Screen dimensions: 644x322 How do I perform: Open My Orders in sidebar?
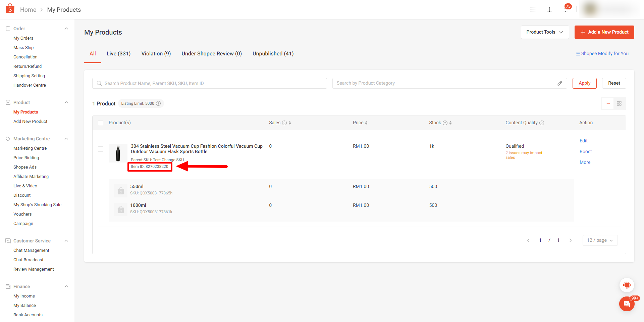23,38
